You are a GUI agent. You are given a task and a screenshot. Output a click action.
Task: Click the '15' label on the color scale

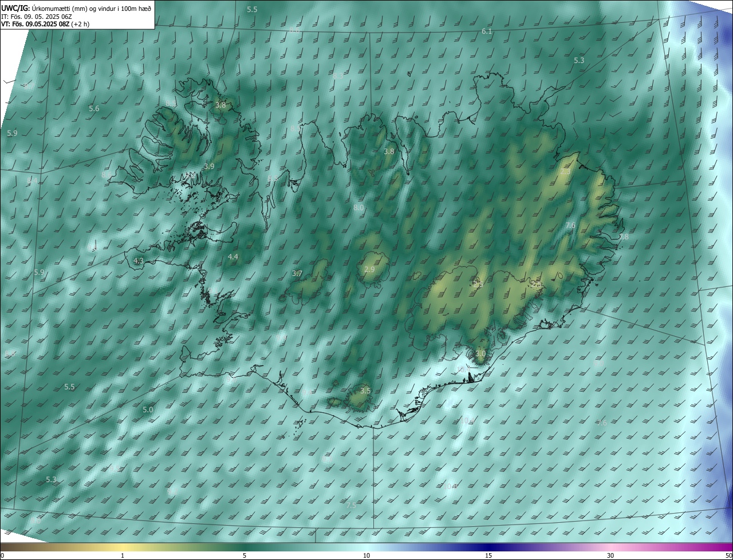pos(488,555)
